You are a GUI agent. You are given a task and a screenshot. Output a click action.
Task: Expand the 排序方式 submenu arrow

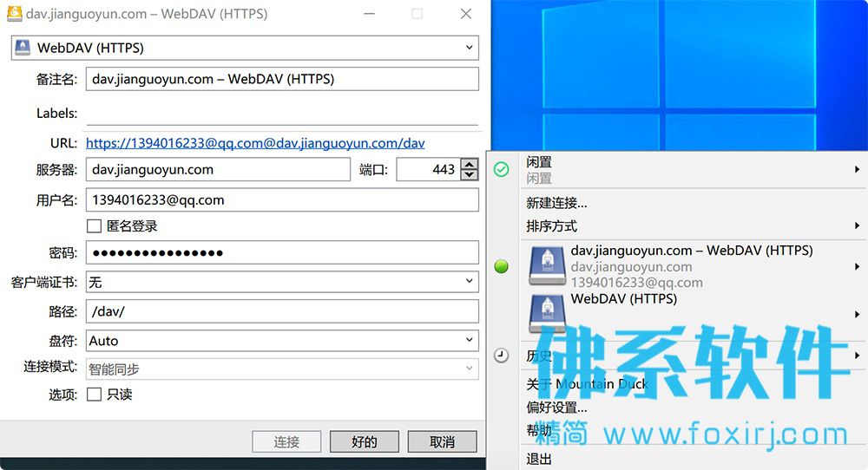pyautogui.click(x=857, y=225)
